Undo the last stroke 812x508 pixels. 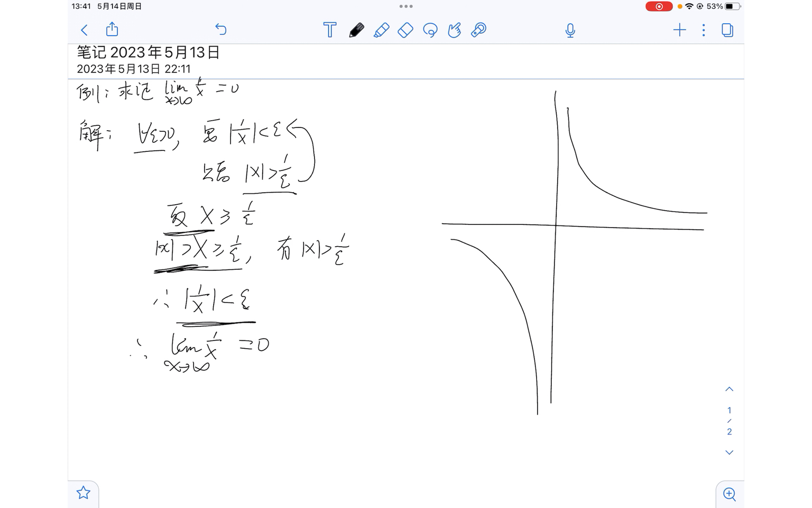(x=221, y=30)
